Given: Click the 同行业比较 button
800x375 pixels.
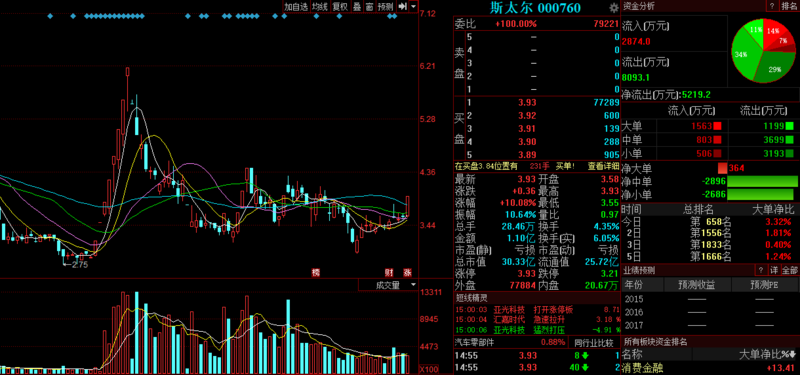Looking at the screenshot, I should tap(594, 342).
